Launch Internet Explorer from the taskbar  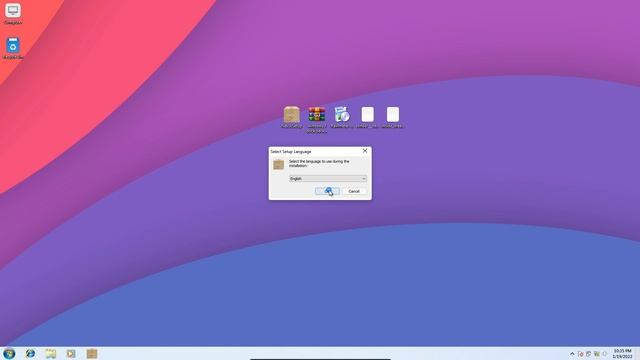[x=30, y=353]
